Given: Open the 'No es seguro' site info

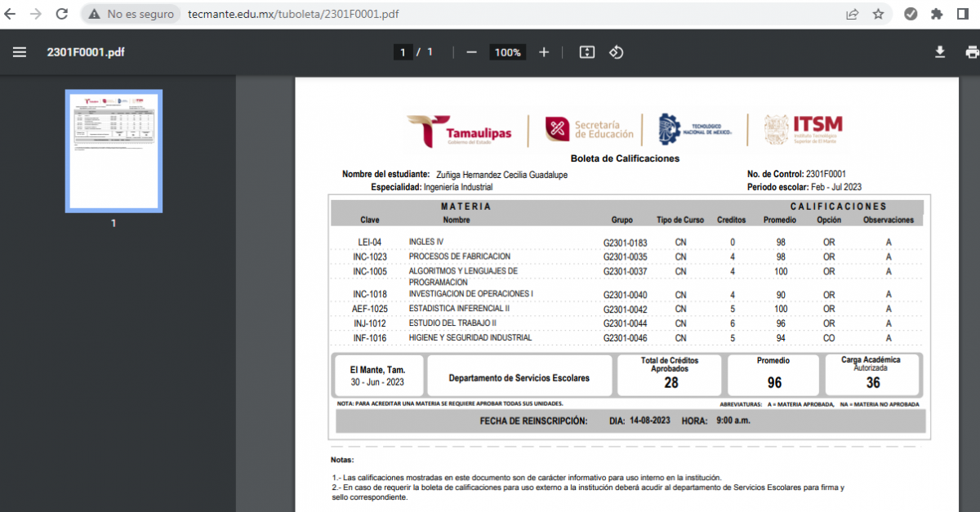Looking at the screenshot, I should point(131,14).
